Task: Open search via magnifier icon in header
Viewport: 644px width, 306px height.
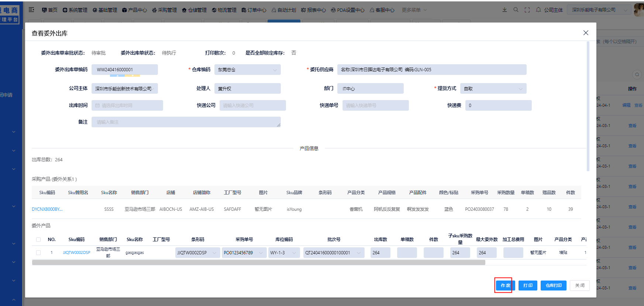Action: pos(516,10)
